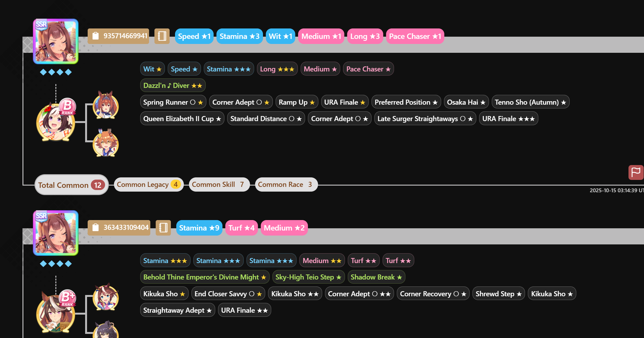The height and width of the screenshot is (338, 644).
Task: Select the main character portrait with B rank
Action: [56, 122]
